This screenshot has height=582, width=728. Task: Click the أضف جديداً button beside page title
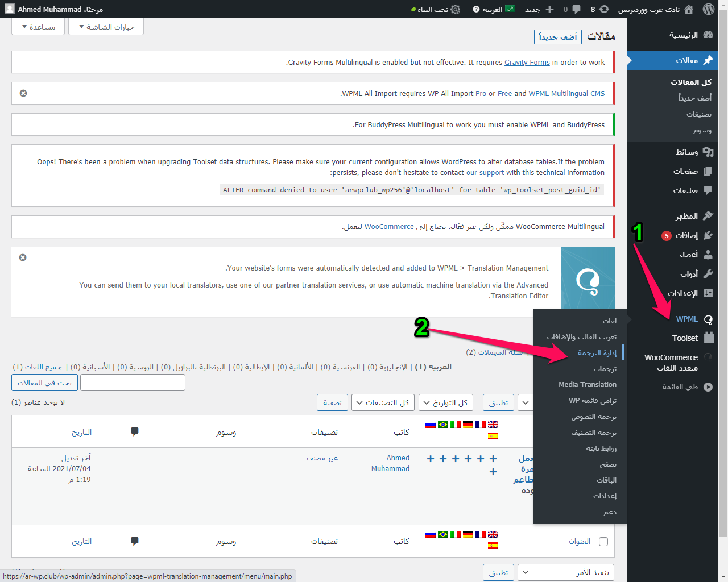(558, 37)
